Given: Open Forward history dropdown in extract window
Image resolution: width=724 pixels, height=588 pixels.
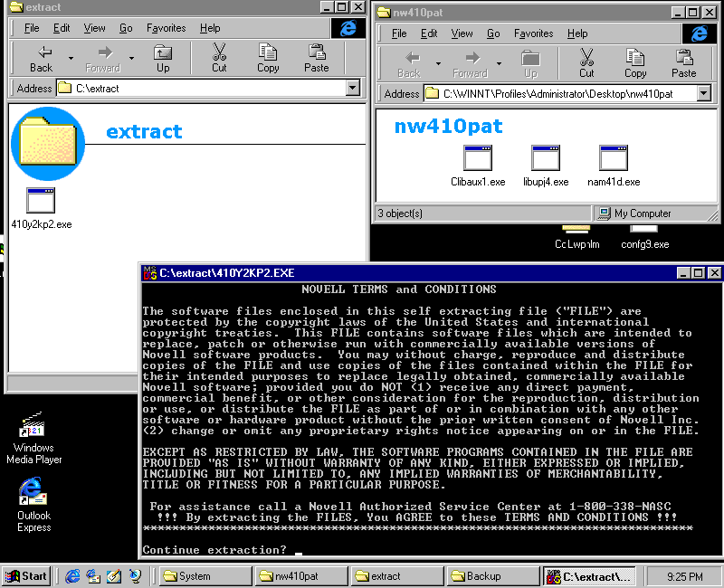Looking at the screenshot, I should tap(131, 58).
